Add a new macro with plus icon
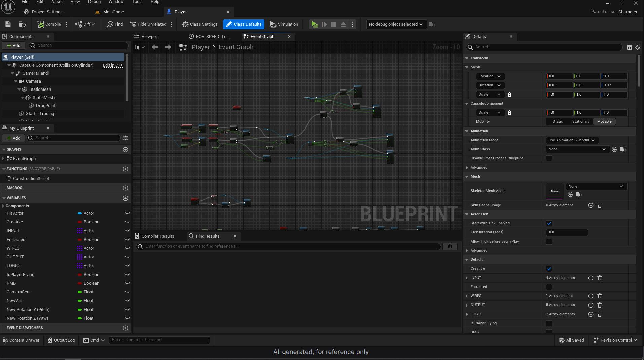Image resolution: width=644 pixels, height=360 pixels. (126, 188)
